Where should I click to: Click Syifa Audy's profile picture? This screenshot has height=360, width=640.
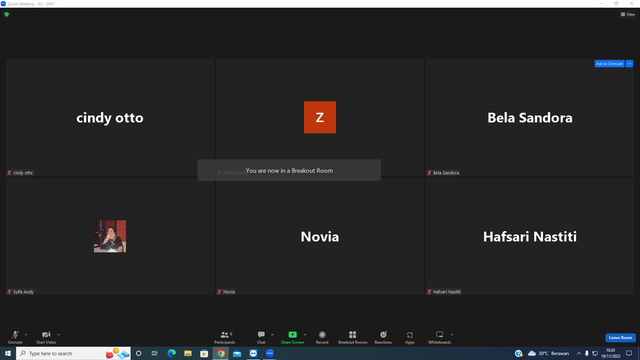pyautogui.click(x=110, y=236)
